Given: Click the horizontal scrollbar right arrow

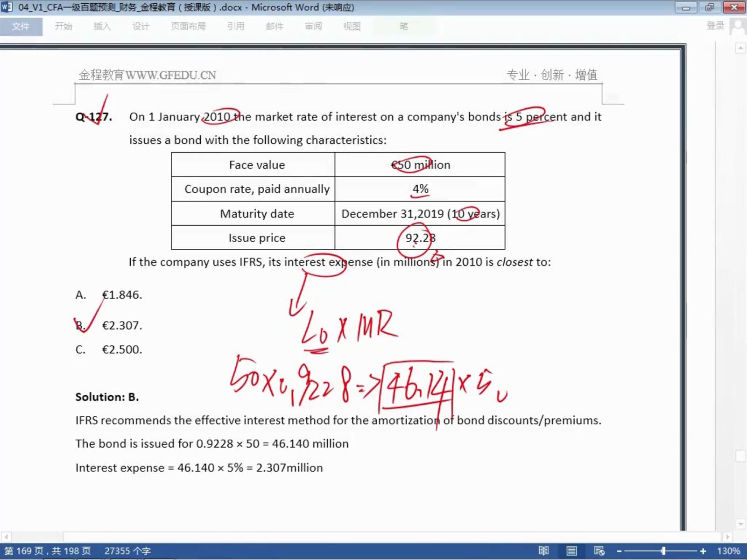Looking at the screenshot, I should pyautogui.click(x=727, y=537).
